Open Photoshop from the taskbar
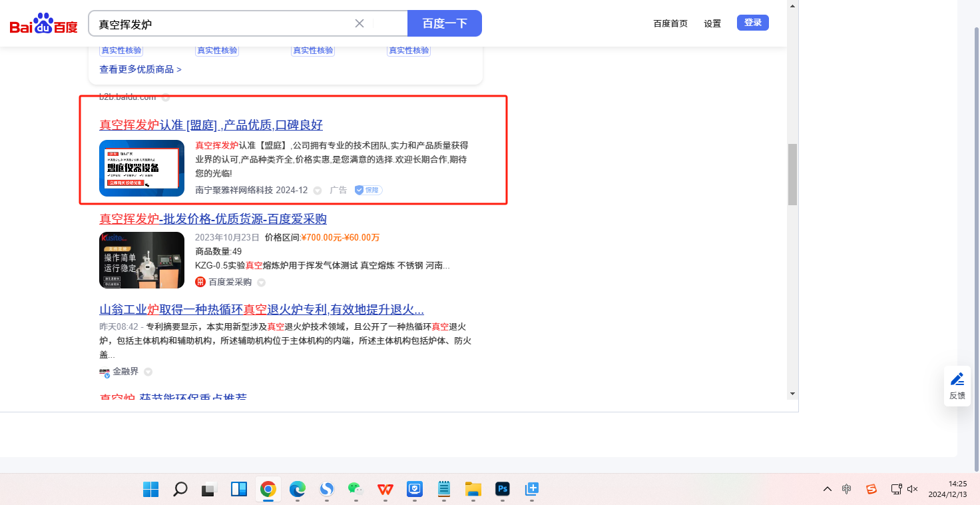Screen dimensions: 980x505 503,490
